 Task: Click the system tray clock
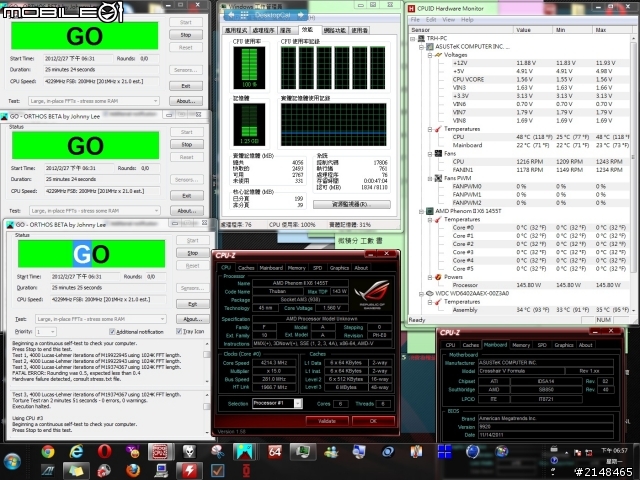tap(614, 456)
